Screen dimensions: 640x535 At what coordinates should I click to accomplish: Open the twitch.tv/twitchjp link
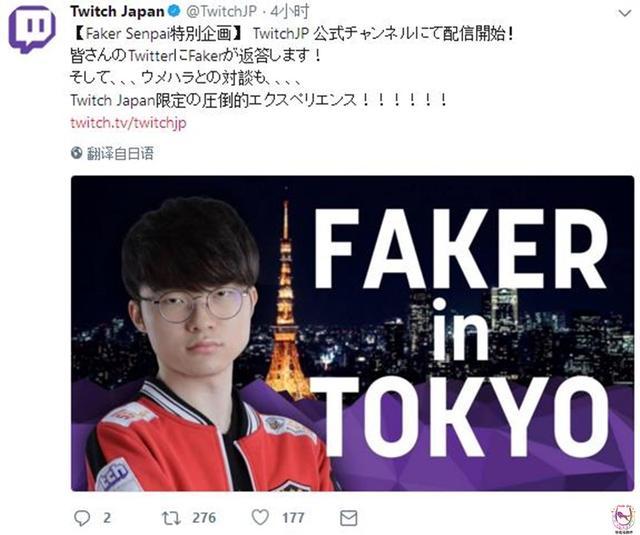128,122
